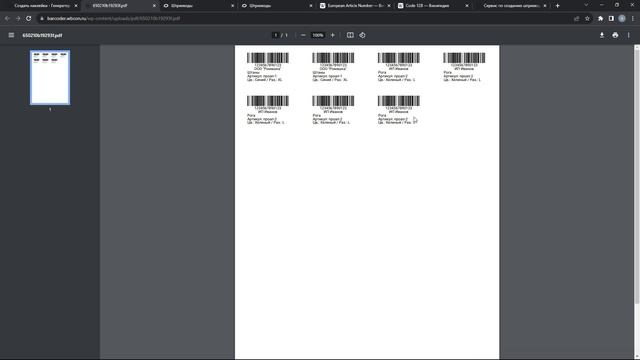Zoom in with the plus icon

[x=333, y=36]
